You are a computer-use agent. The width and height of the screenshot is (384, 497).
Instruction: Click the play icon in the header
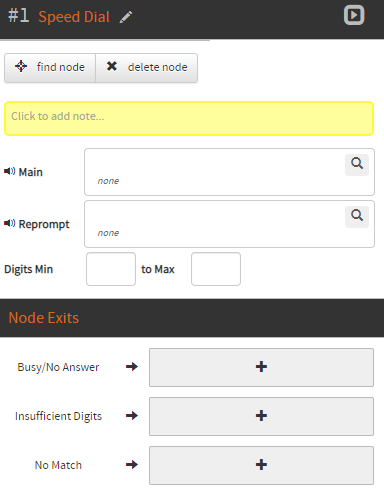coord(354,15)
